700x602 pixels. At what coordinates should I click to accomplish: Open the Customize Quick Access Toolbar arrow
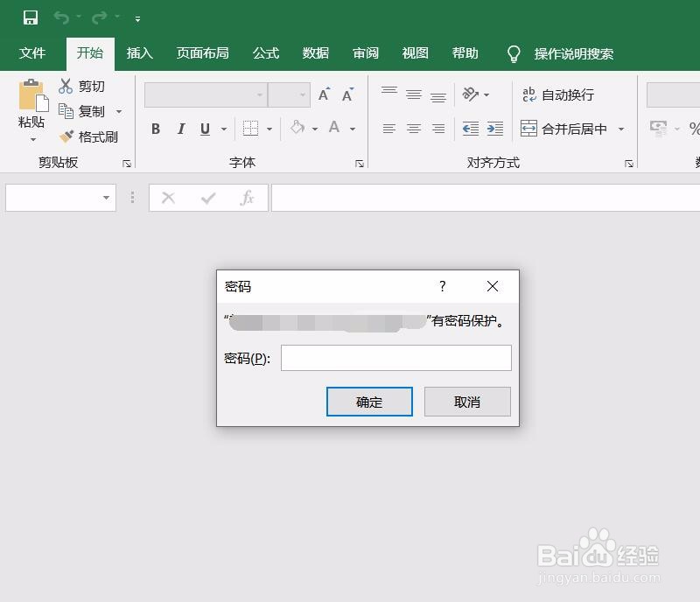click(x=137, y=19)
